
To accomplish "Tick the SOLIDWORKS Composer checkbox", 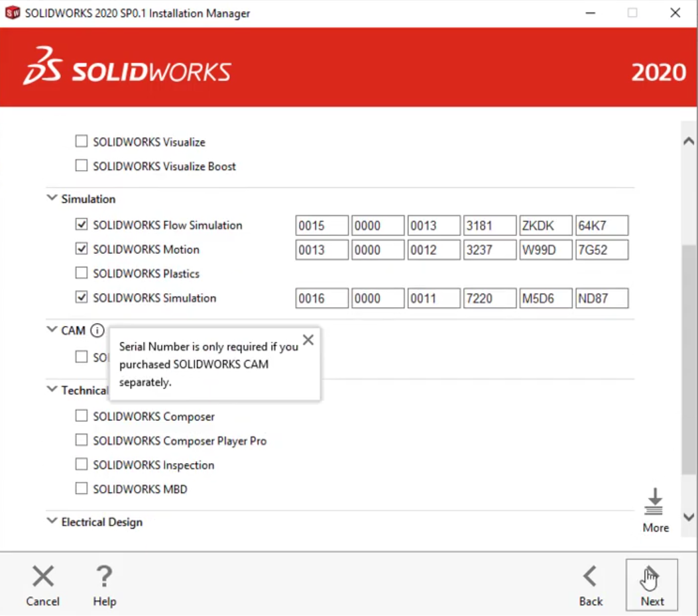I will (x=82, y=416).
